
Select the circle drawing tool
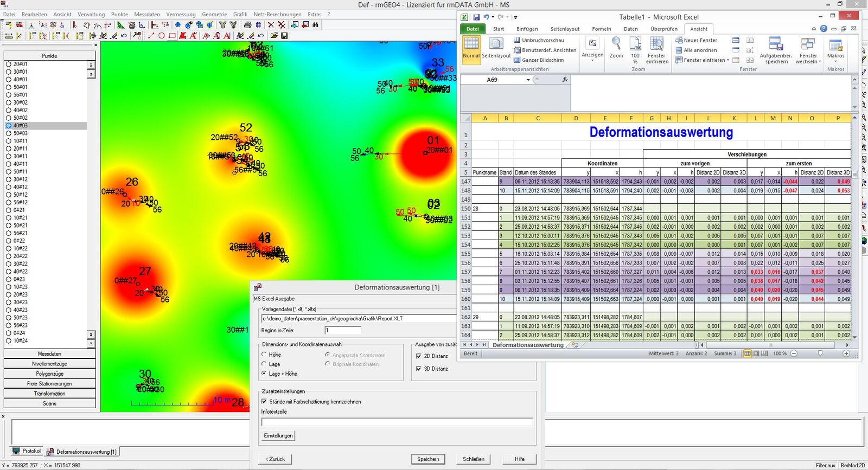click(x=162, y=36)
